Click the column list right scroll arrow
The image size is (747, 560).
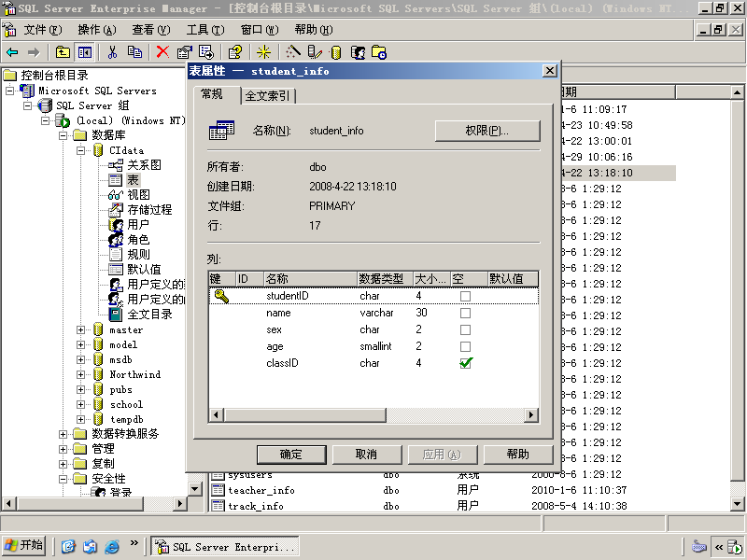pyautogui.click(x=531, y=414)
